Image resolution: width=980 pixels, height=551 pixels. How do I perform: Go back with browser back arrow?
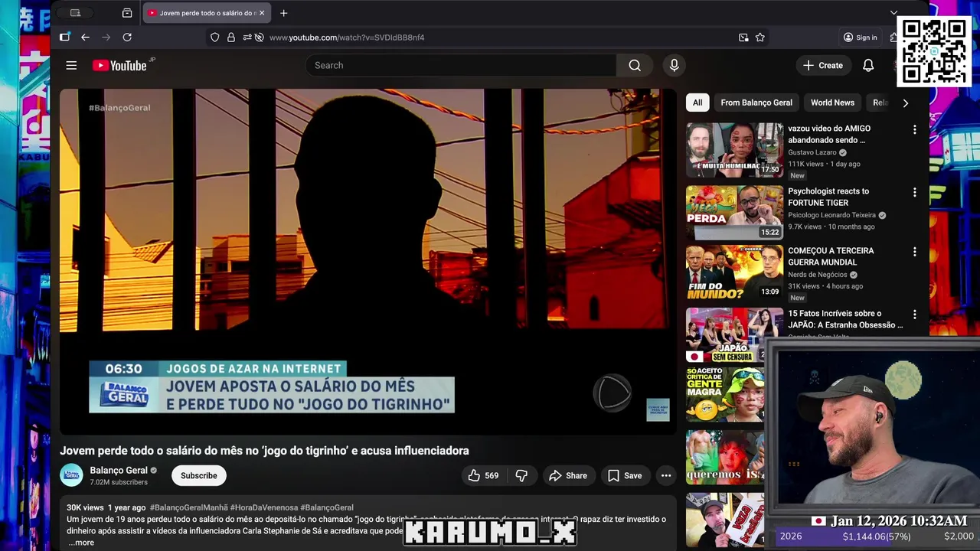(85, 37)
